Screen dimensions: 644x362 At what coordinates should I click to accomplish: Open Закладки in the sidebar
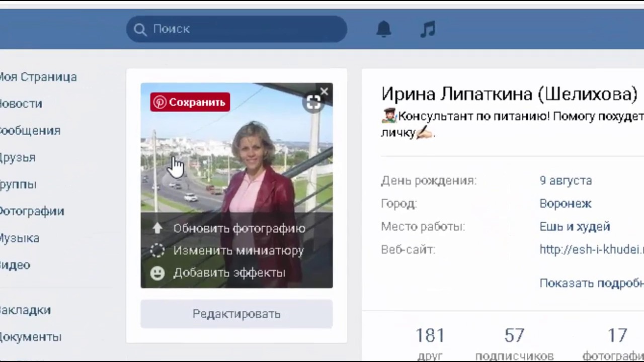click(25, 310)
